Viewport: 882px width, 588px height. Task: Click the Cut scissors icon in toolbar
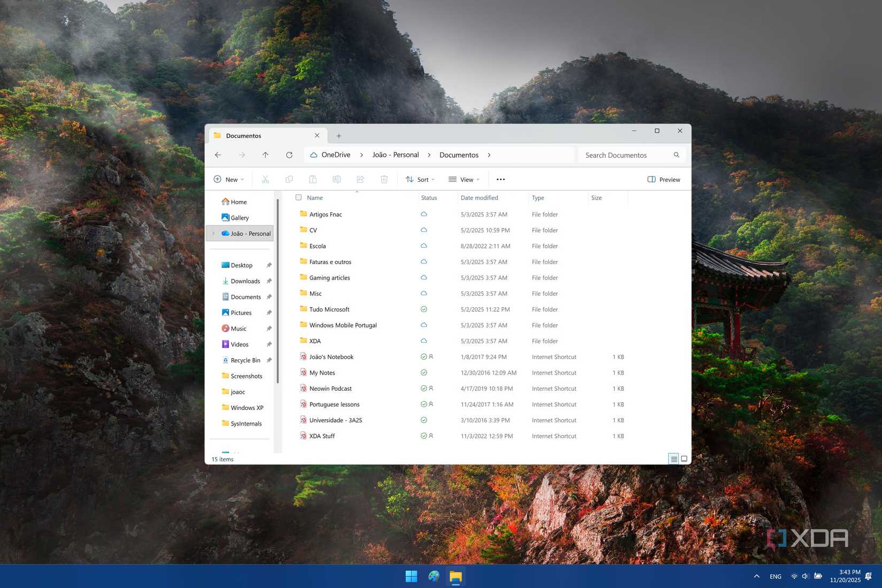265,180
